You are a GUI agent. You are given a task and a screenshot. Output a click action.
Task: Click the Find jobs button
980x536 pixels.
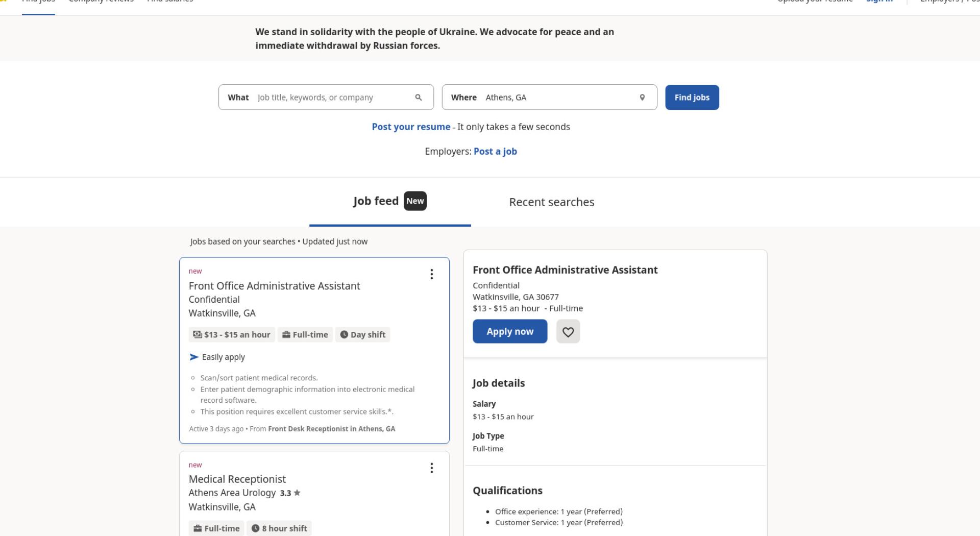[692, 98]
